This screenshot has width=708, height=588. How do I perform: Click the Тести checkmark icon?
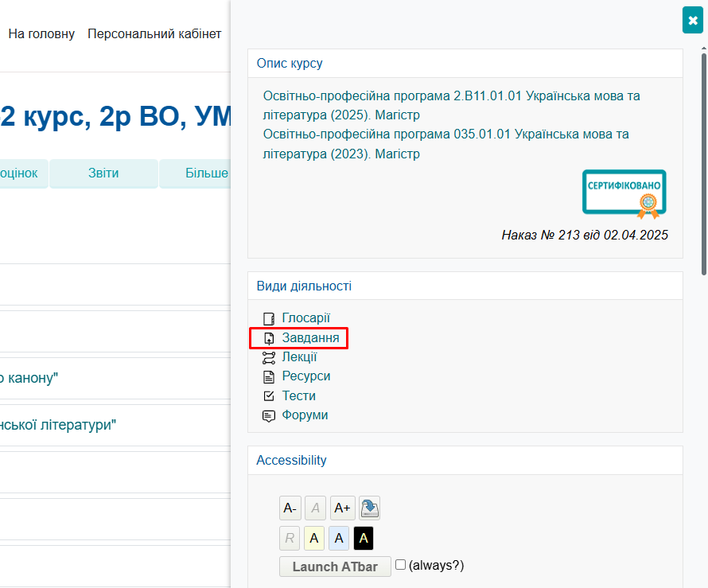268,396
